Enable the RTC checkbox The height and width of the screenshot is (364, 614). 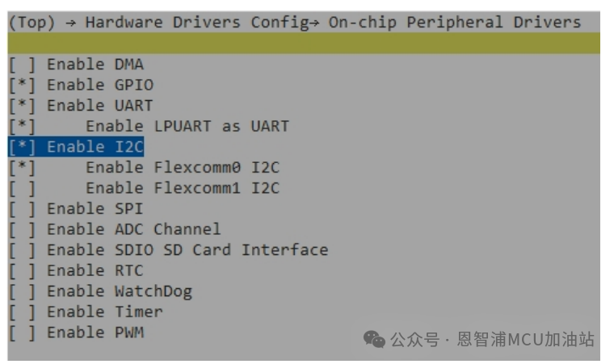pyautogui.click(x=22, y=270)
